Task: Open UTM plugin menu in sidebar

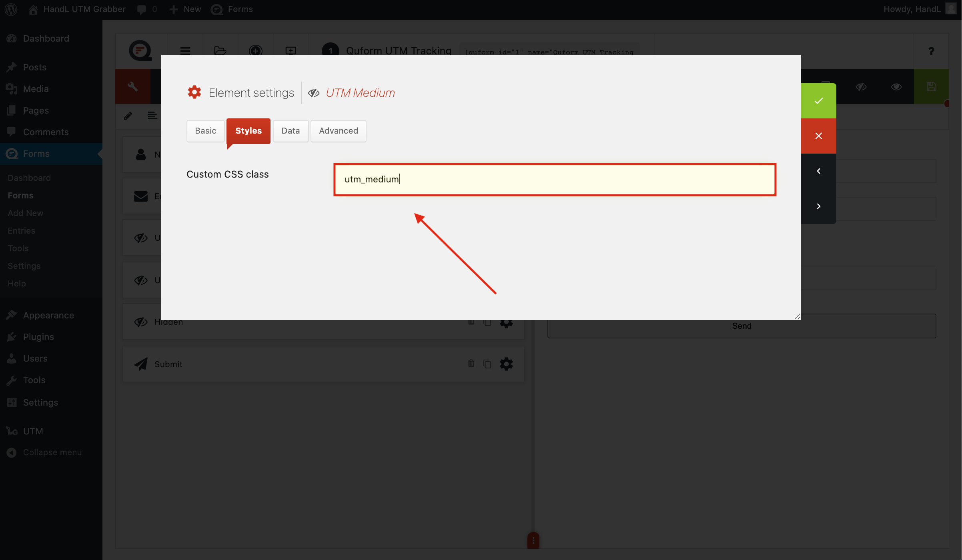Action: coord(51,431)
